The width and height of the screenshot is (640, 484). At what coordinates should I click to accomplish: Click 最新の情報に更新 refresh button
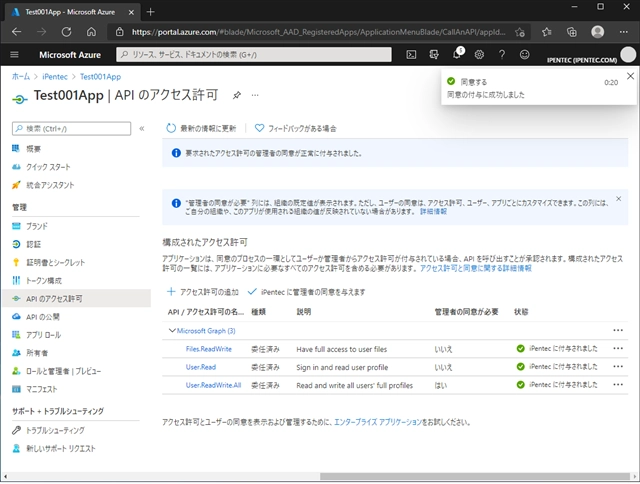[x=201, y=129]
